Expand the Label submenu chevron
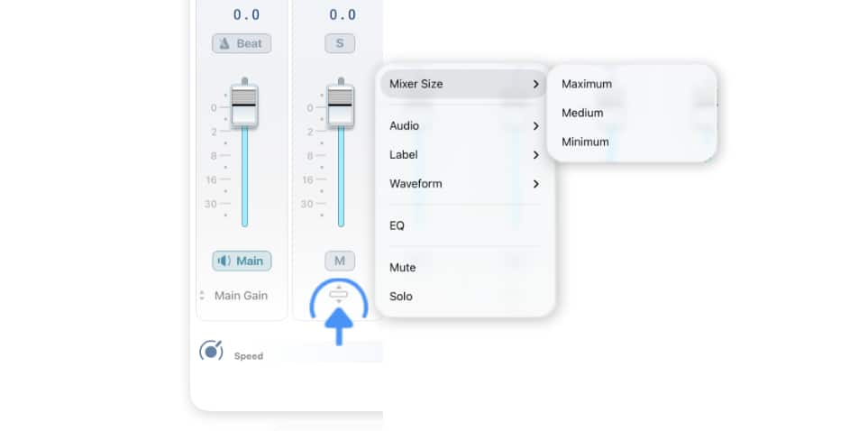The width and height of the screenshot is (868, 431). (x=535, y=155)
